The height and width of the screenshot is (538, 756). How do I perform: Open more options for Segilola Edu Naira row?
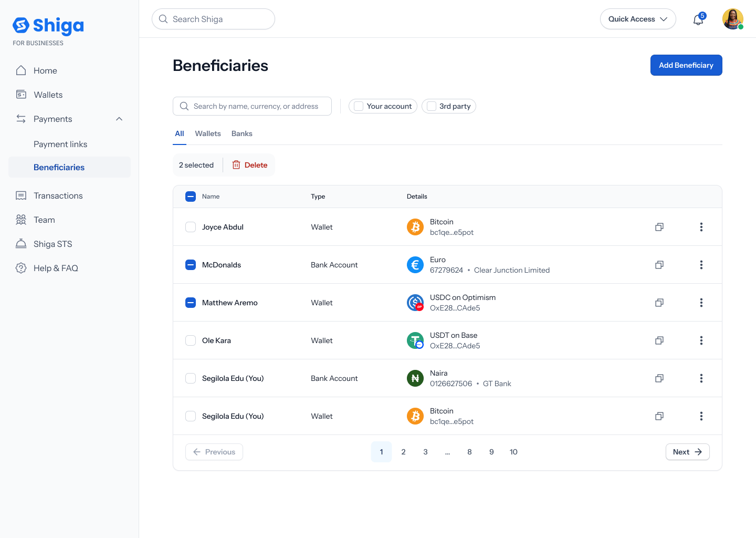coord(701,378)
